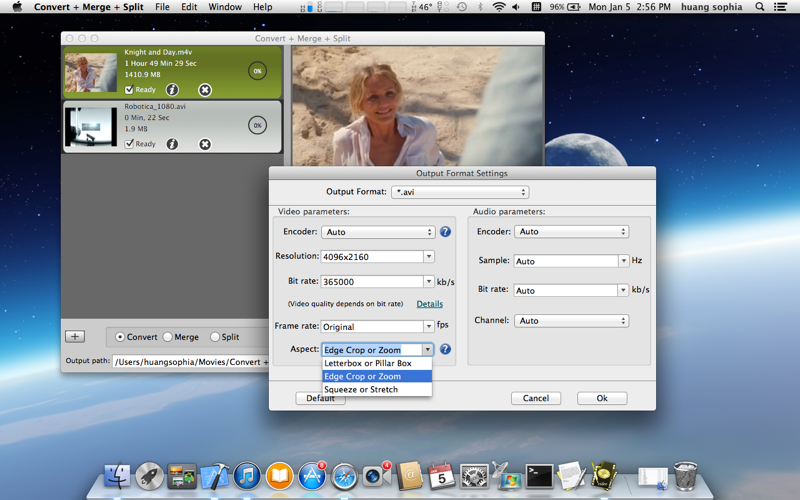Open the audio Channel dropdown
Screen dimensions: 800x500
tap(571, 320)
